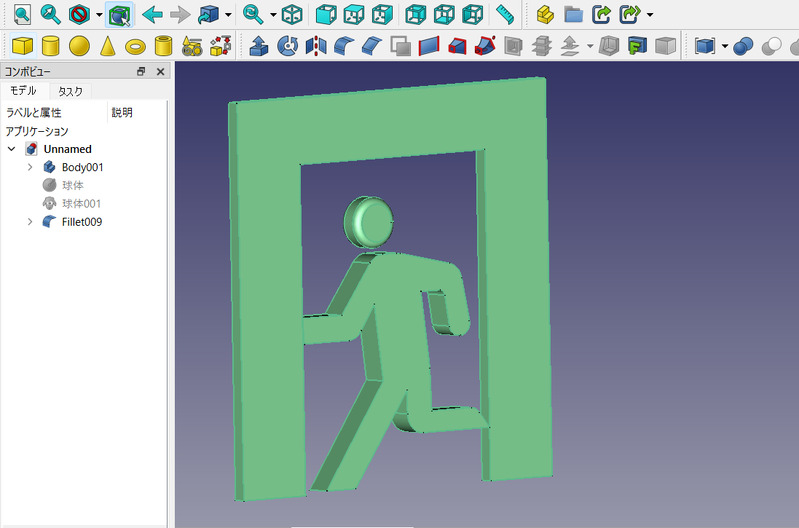This screenshot has height=528, width=799.
Task: Set right view with cube icon
Action: pos(382,14)
